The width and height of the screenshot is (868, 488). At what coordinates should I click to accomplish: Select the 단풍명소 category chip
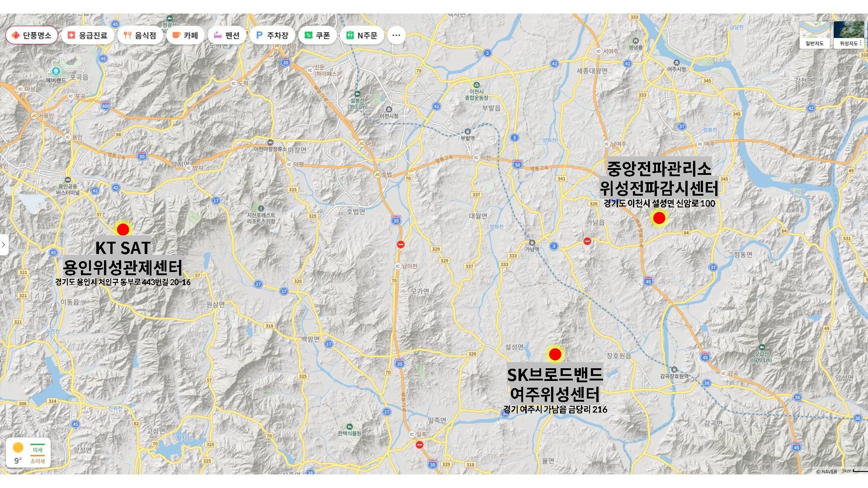point(32,35)
